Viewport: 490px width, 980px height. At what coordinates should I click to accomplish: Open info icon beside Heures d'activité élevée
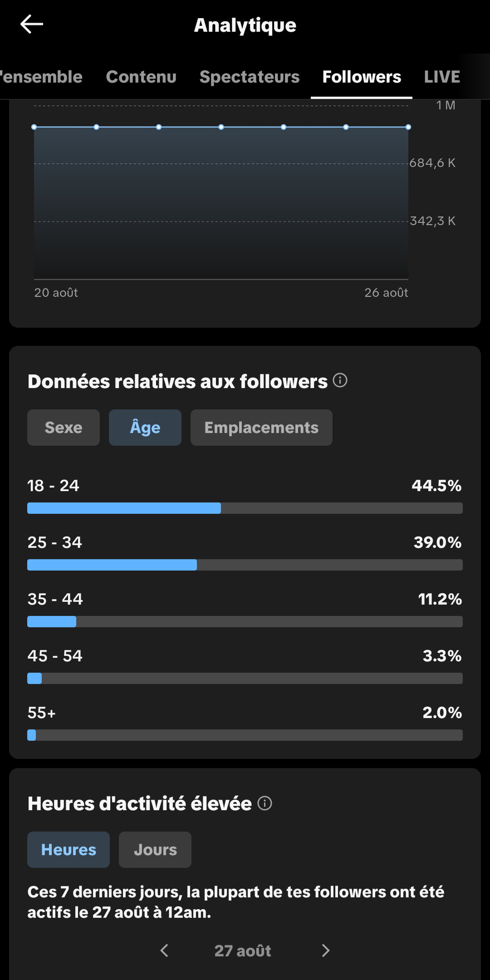click(265, 803)
